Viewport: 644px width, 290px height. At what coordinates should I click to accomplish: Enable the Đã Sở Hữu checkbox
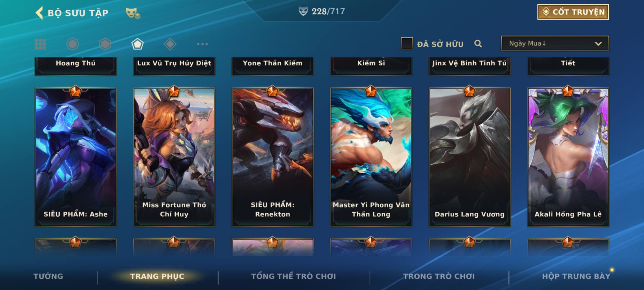click(x=407, y=44)
